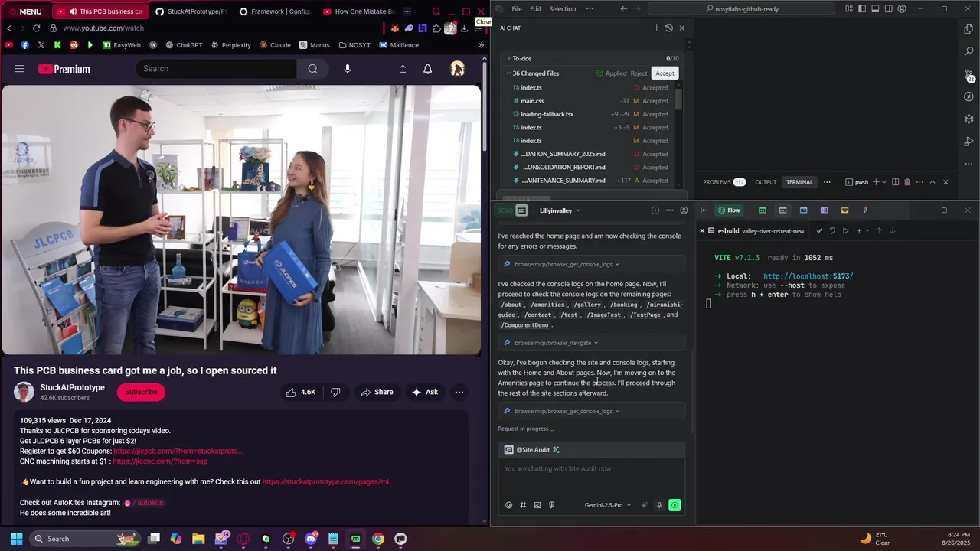
Task: Click the YouTube voice search microphone
Action: point(347,69)
